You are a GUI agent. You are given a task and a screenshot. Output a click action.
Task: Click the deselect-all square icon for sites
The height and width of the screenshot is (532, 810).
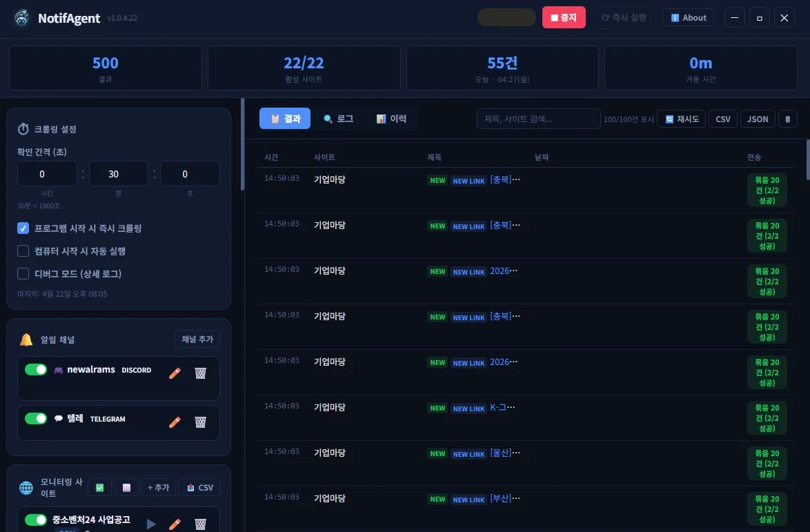[126, 488]
